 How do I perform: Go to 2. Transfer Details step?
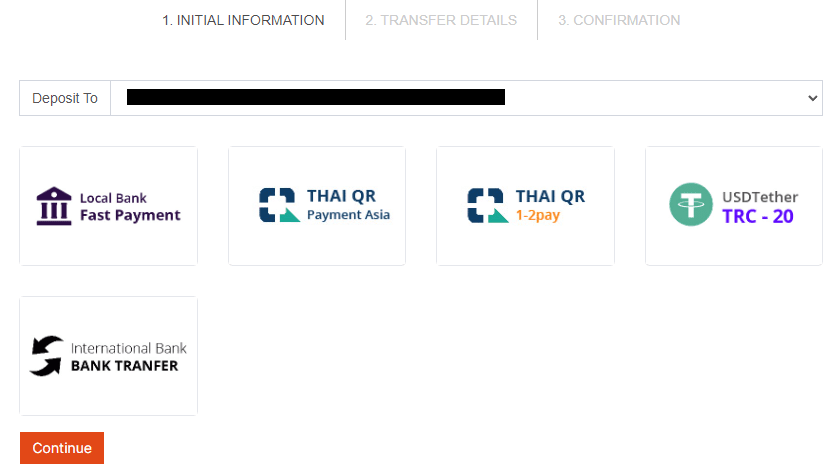441,20
